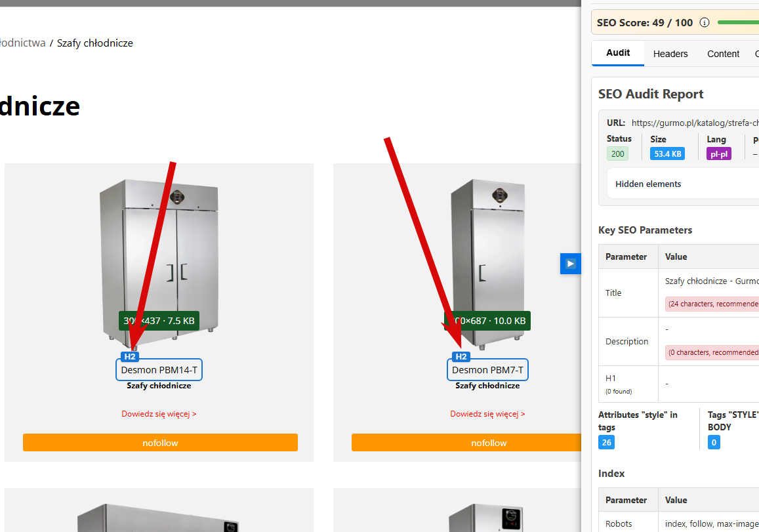This screenshot has height=532, width=759.
Task: Click Dowiedz się więcej under Desmon PBM14-T
Action: point(159,414)
